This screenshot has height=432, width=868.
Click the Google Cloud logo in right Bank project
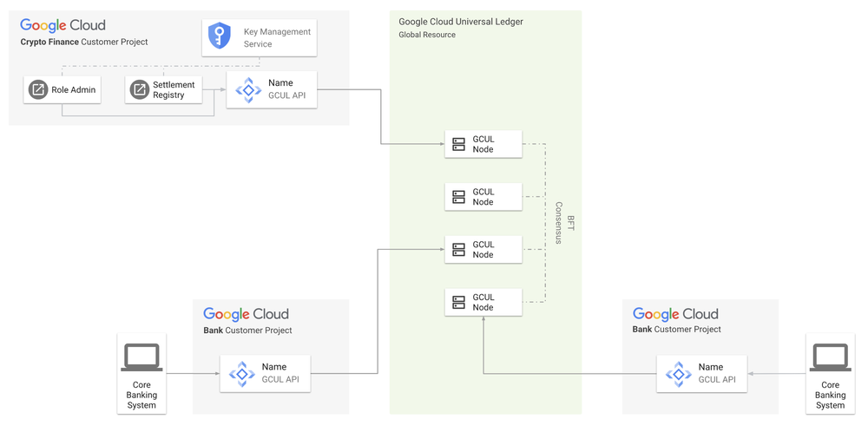(x=675, y=314)
